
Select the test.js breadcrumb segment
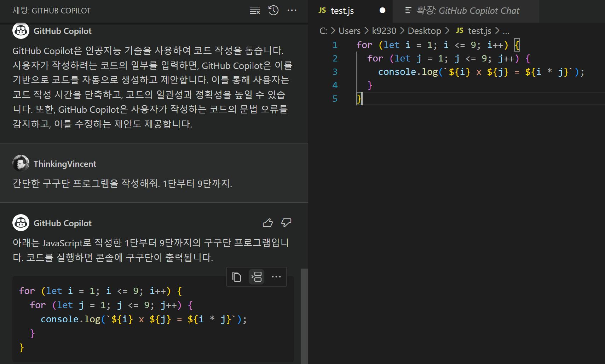pyautogui.click(x=479, y=31)
